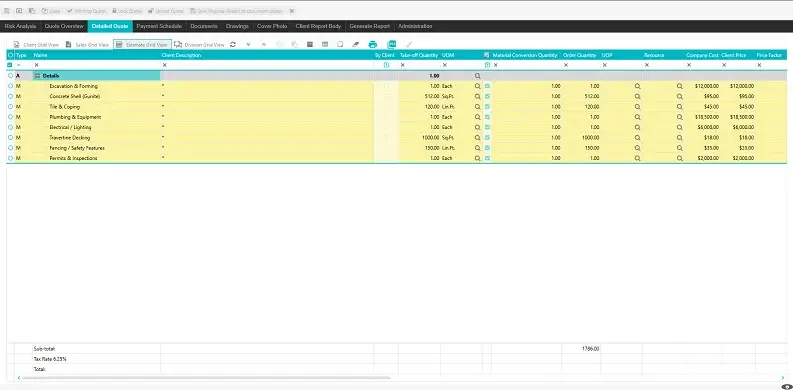Select the row circle for Tile & Coping
The width and height of the screenshot is (793, 390).
coord(11,107)
